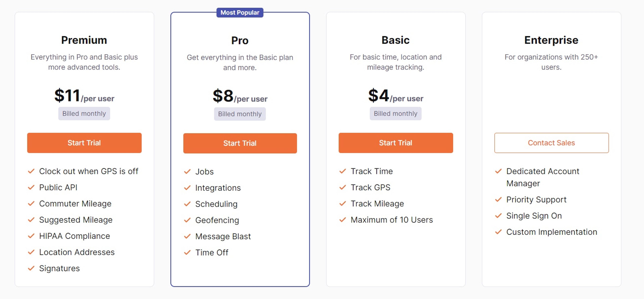Click the Billed monthly badge under Pro price
The width and height of the screenshot is (644, 299).
(x=240, y=114)
